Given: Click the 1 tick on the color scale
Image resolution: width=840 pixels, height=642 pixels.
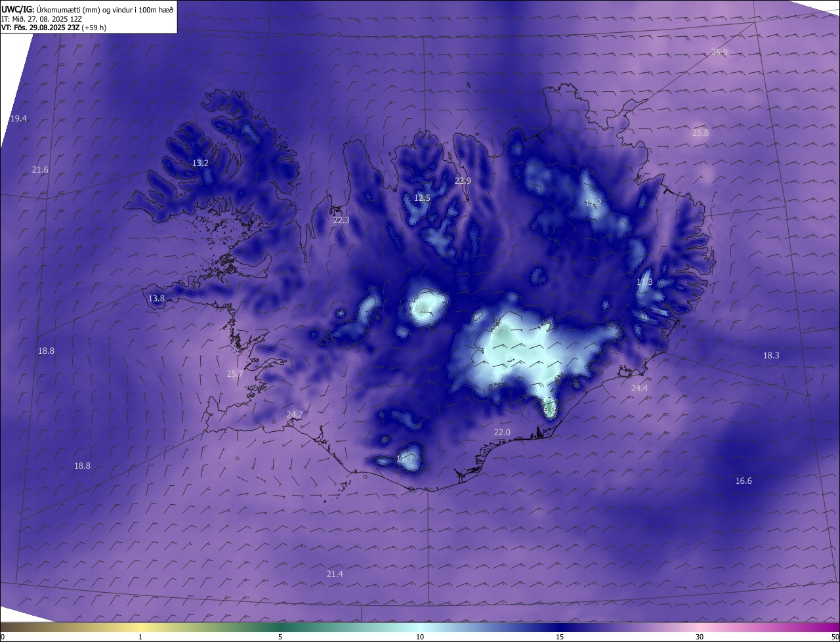Looking at the screenshot, I should (x=140, y=637).
